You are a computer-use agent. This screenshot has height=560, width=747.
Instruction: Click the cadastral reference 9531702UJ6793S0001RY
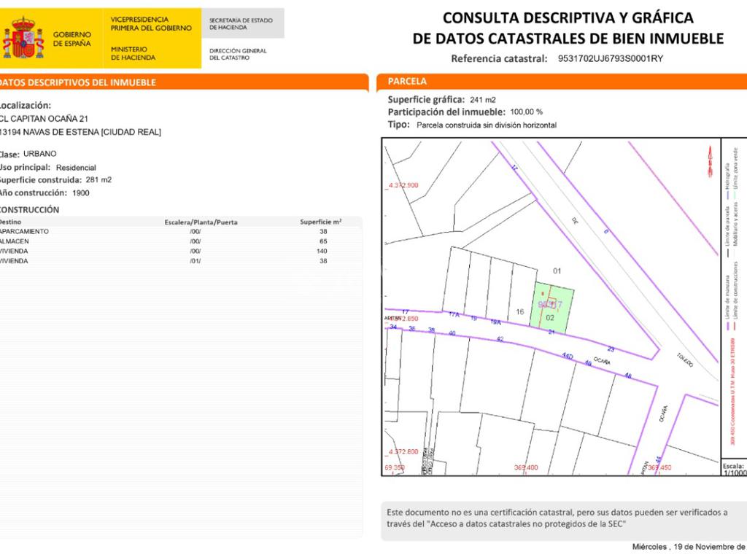pyautogui.click(x=610, y=59)
